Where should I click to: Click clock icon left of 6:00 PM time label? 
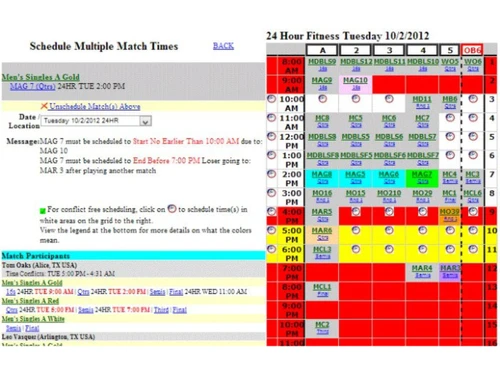tap(272, 249)
